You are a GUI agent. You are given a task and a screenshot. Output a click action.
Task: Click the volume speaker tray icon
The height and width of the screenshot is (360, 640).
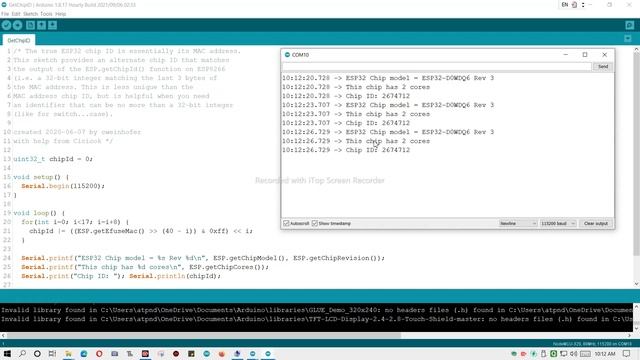pyautogui.click(x=573, y=353)
